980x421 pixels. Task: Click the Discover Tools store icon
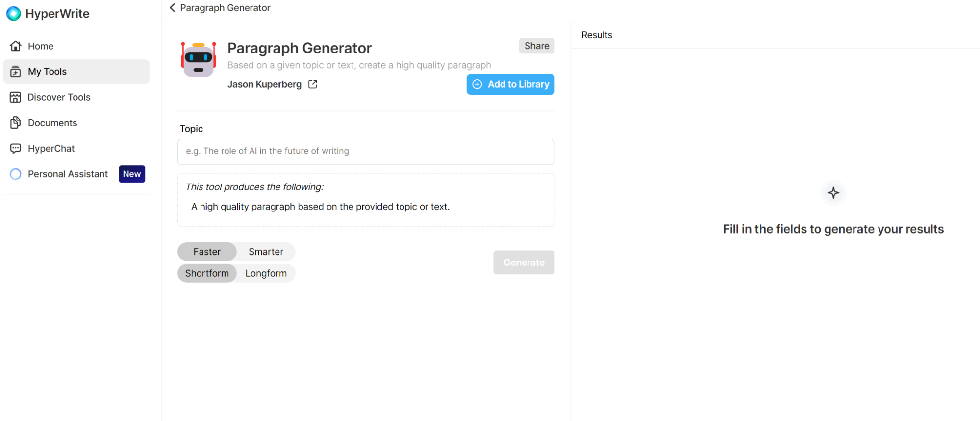(x=16, y=97)
